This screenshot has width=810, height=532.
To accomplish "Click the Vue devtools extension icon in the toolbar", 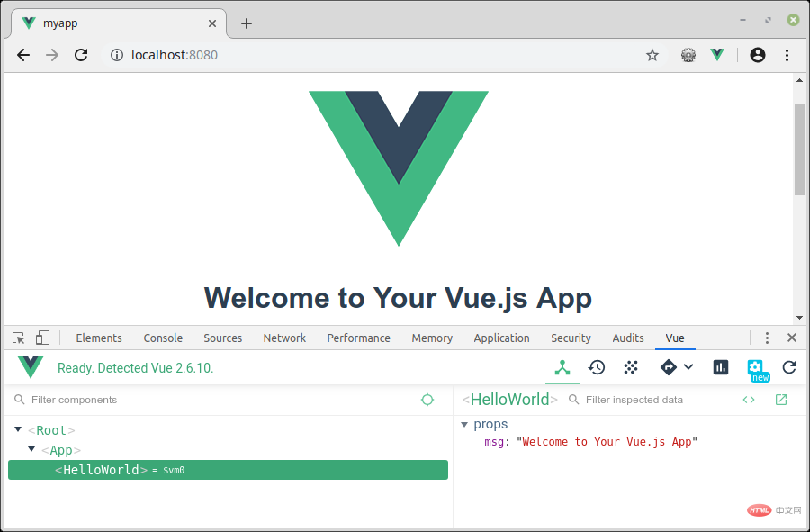I will pyautogui.click(x=717, y=55).
